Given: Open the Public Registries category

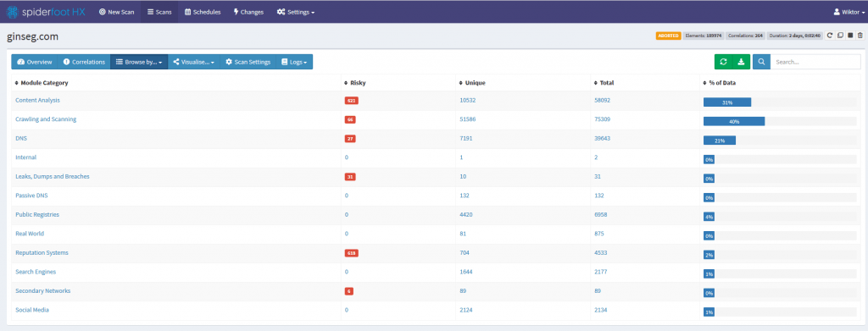Looking at the screenshot, I should [x=37, y=214].
